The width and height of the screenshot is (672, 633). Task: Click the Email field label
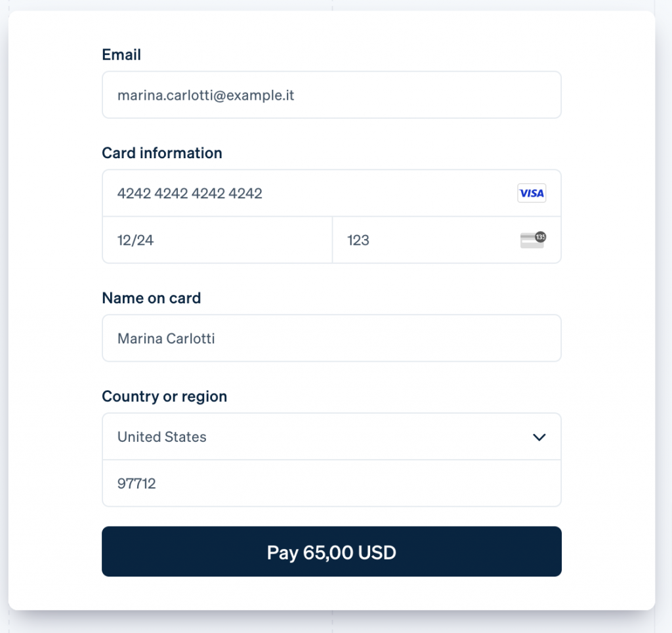pos(121,55)
